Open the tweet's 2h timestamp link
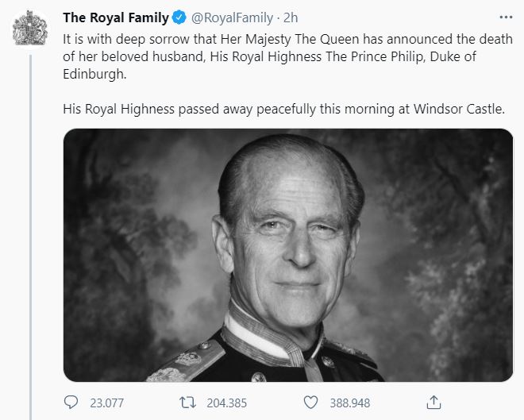The width and height of the screenshot is (524, 420). coord(290,18)
